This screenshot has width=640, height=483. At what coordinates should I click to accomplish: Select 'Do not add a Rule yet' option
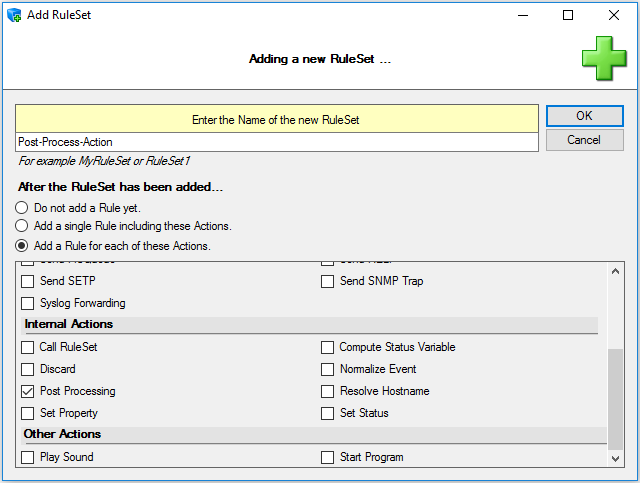[x=21, y=207]
